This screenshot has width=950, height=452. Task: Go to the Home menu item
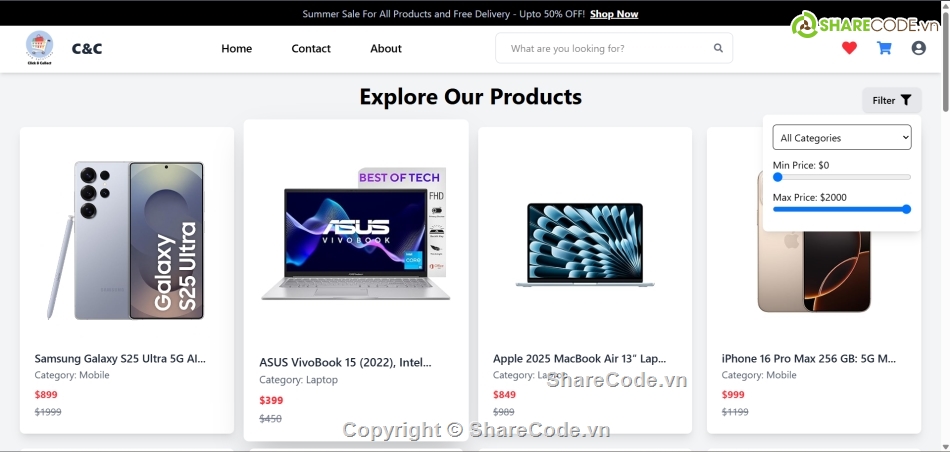click(236, 48)
